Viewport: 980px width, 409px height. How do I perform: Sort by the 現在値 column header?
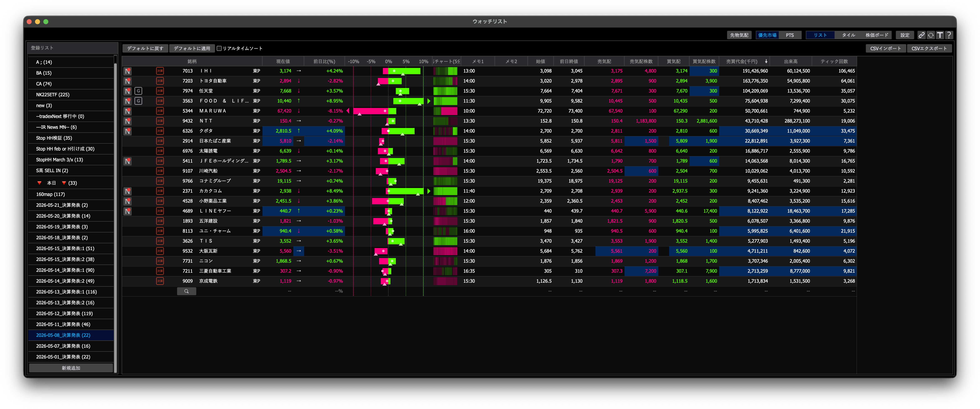(x=283, y=61)
